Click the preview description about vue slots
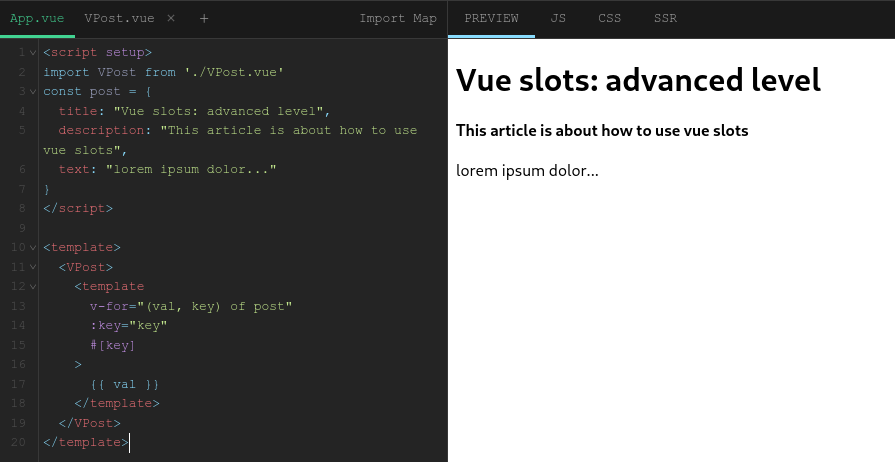Viewport: 895px width, 462px height. (602, 130)
